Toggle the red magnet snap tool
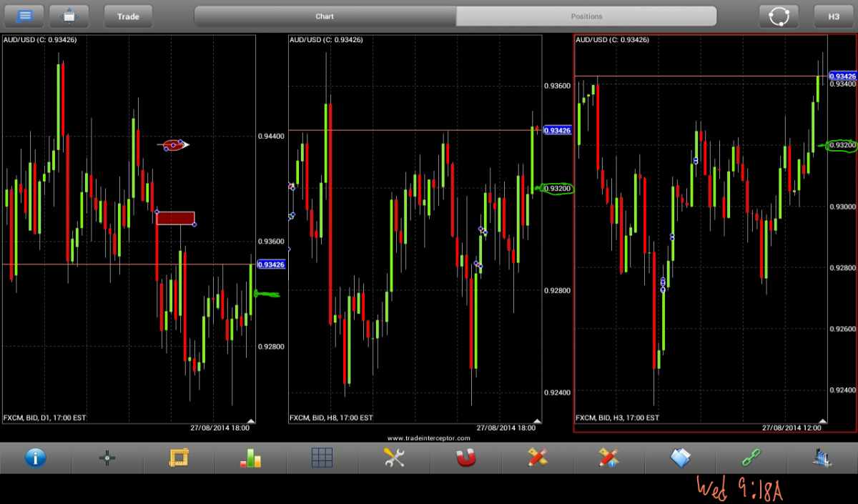Image resolution: width=858 pixels, height=504 pixels. point(465,458)
